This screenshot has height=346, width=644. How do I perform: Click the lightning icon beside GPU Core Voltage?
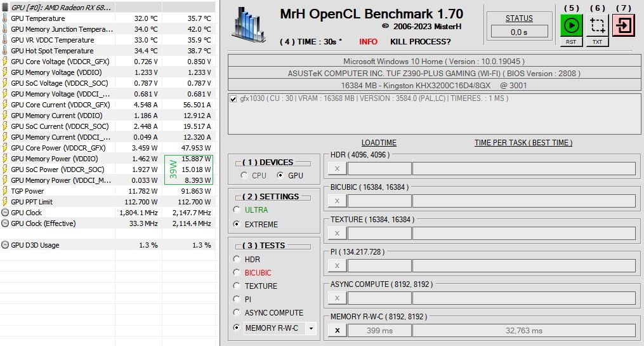(x=5, y=62)
